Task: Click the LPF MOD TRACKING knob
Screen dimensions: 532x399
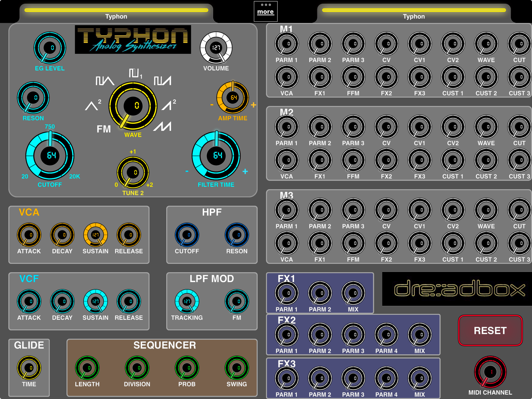Action: click(187, 301)
